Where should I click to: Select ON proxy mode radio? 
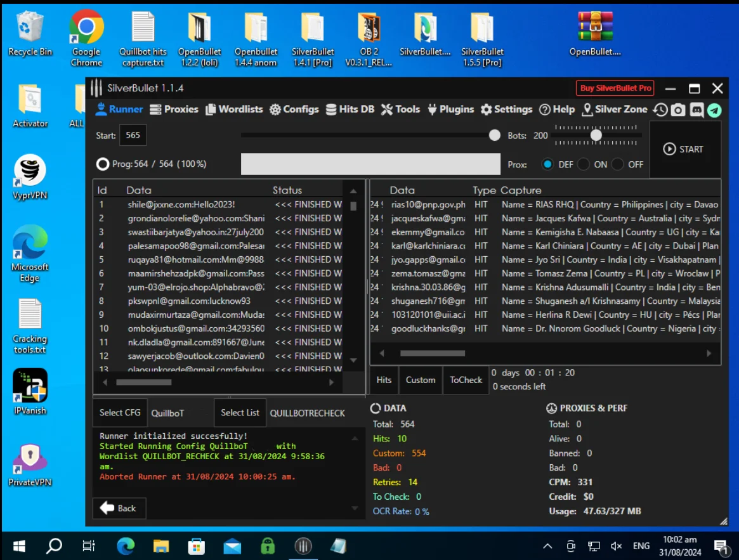pos(584,164)
